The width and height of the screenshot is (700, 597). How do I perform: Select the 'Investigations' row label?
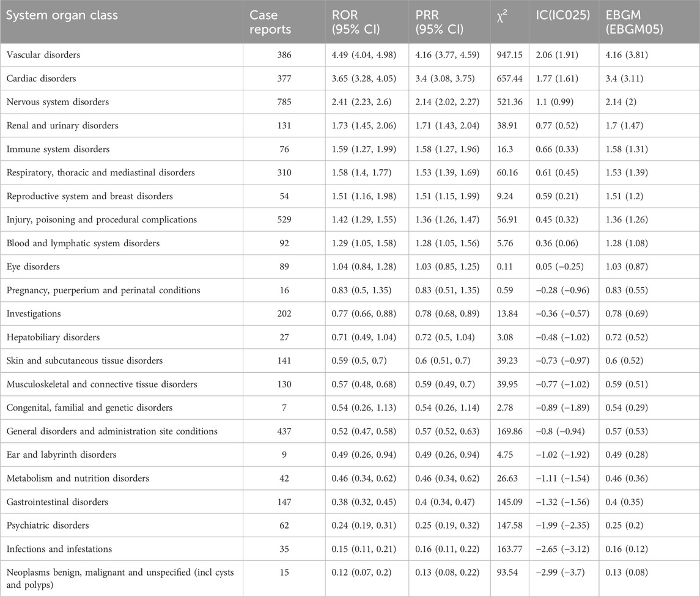pyautogui.click(x=34, y=314)
